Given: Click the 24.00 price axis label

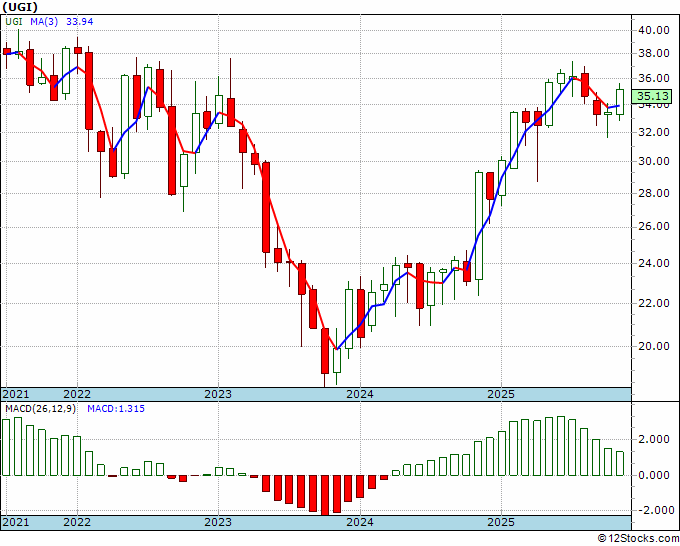Looking at the screenshot, I should click(x=653, y=263).
